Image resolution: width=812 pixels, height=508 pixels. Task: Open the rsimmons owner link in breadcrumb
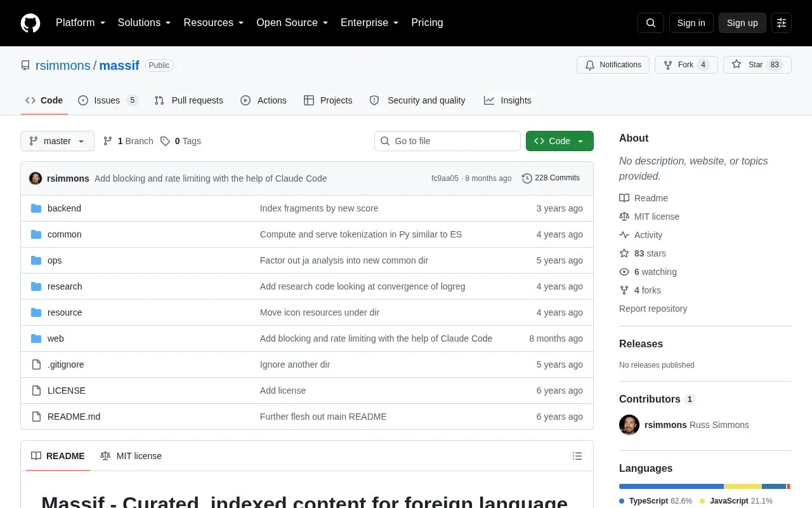(63, 65)
